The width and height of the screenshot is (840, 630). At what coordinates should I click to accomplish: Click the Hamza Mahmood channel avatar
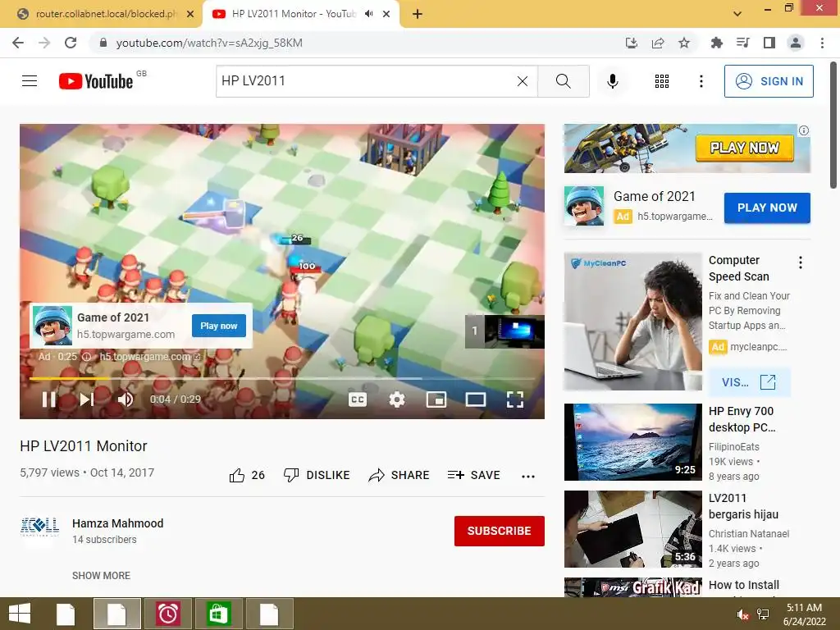click(39, 527)
